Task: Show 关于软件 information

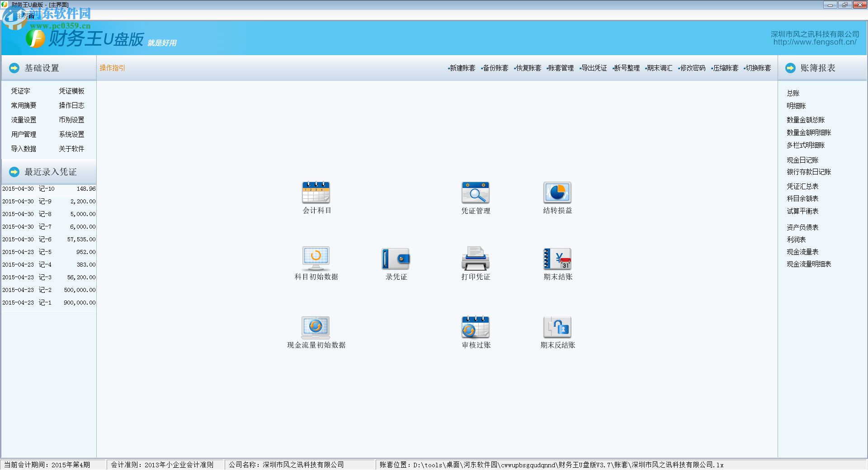Action: pyautogui.click(x=71, y=149)
